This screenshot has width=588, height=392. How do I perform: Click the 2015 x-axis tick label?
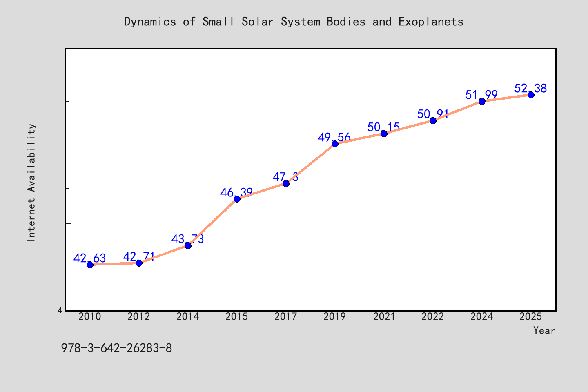[237, 317]
